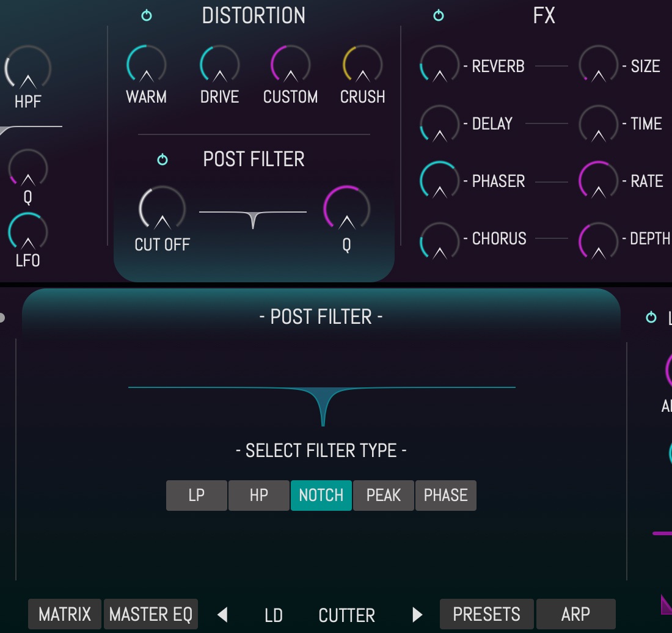Click the WARM distortion knob

(146, 65)
